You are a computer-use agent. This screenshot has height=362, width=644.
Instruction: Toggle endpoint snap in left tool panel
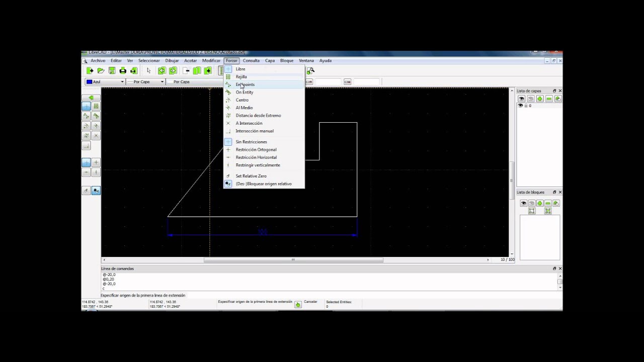click(86, 116)
